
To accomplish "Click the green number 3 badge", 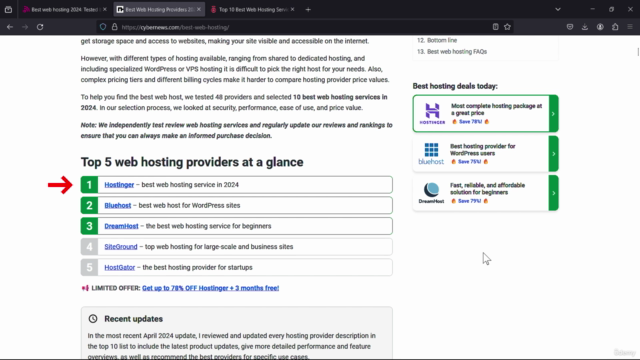I will click(x=89, y=226).
